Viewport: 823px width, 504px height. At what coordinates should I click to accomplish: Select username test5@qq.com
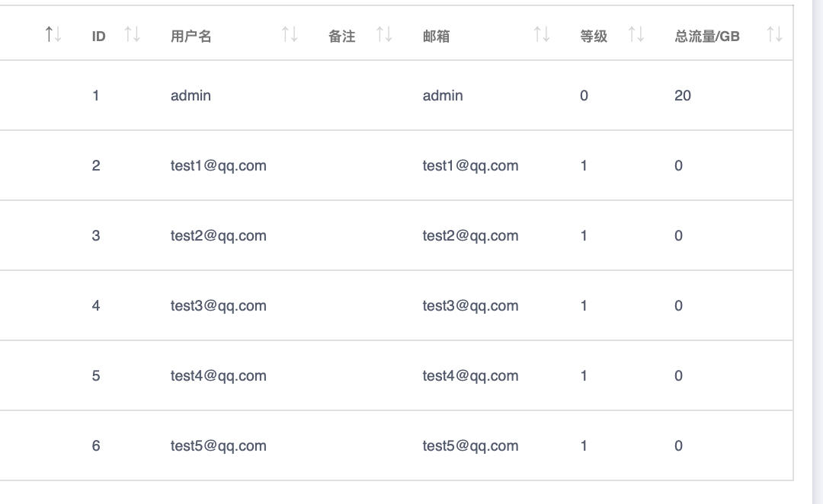219,446
